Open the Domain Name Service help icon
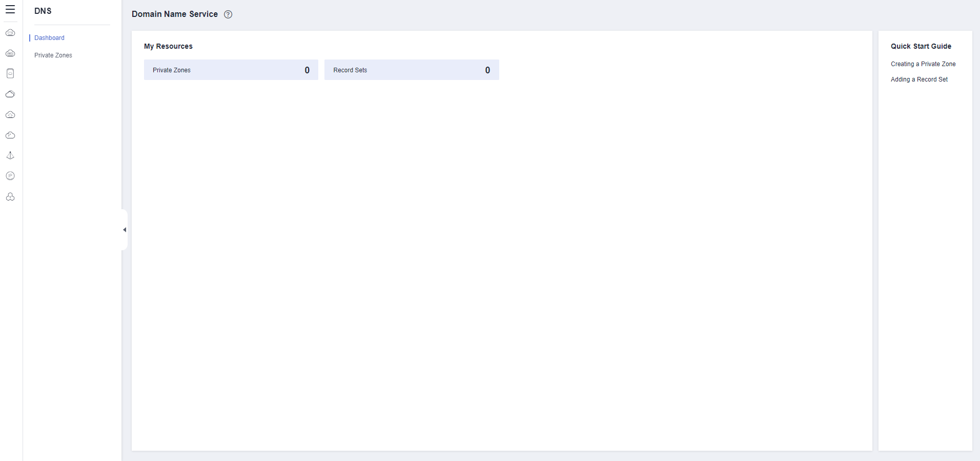This screenshot has width=980, height=461. pyautogui.click(x=228, y=14)
